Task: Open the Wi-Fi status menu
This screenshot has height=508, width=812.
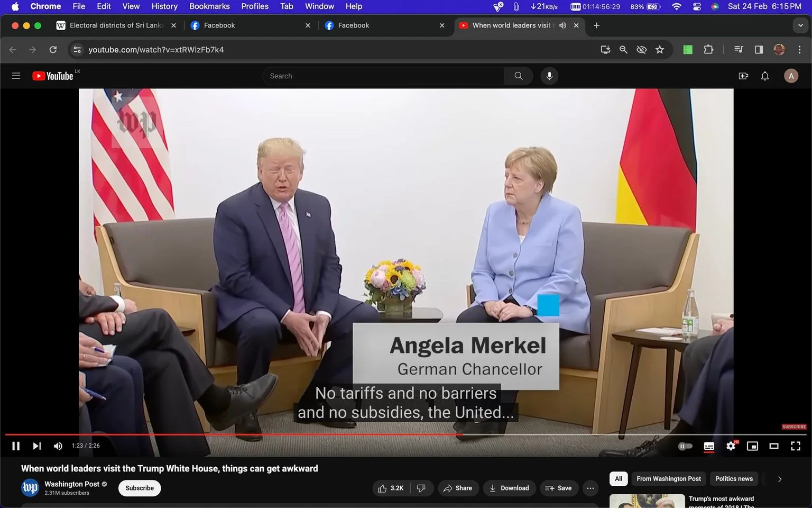Action: [677, 6]
